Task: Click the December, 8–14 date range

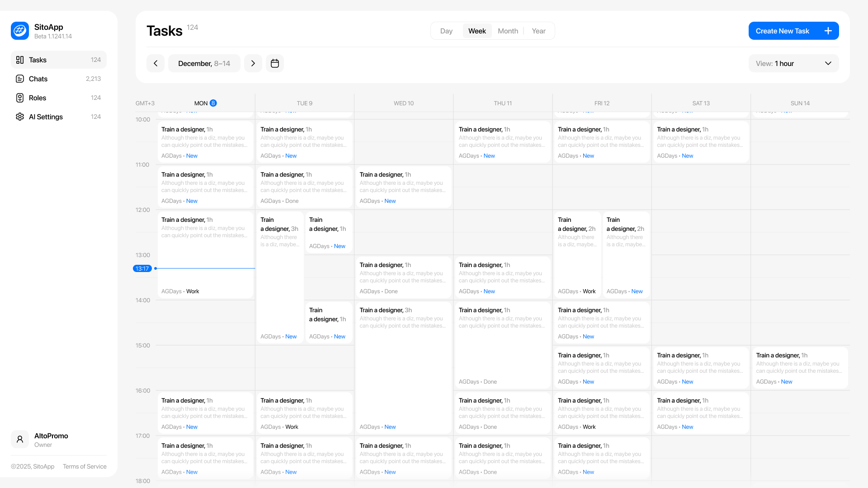Action: (x=204, y=64)
